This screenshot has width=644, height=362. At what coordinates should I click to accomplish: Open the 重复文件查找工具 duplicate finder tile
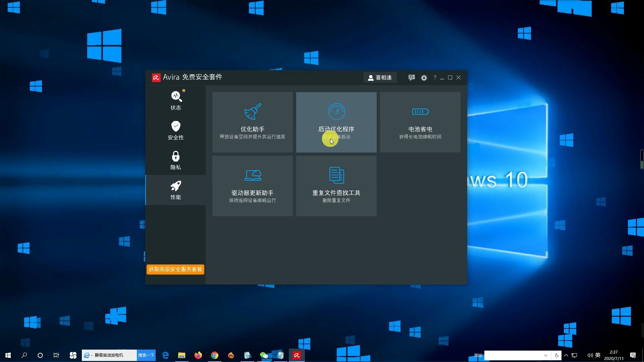click(336, 186)
